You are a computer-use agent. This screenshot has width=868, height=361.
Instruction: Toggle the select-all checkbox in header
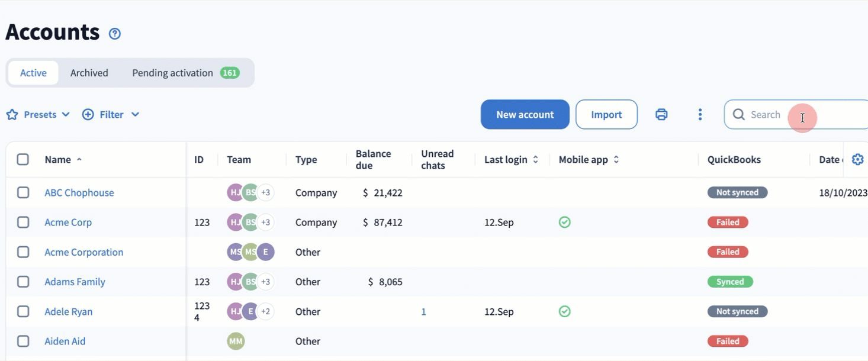(23, 160)
